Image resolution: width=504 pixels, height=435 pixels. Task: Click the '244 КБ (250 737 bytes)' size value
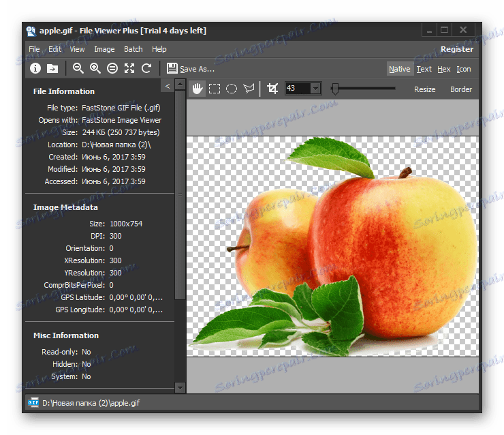pos(121,132)
